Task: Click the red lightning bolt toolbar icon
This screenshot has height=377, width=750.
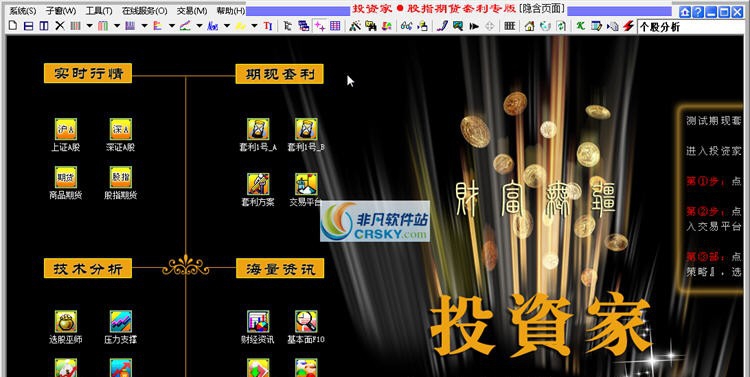Action: tap(629, 26)
